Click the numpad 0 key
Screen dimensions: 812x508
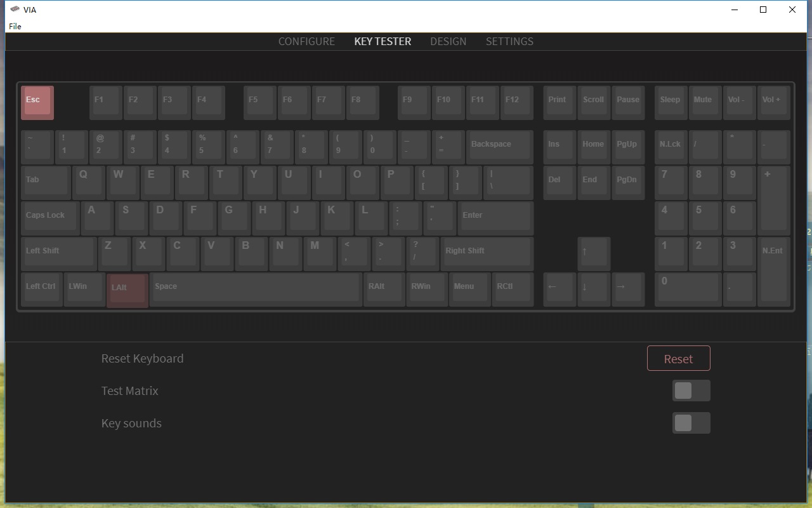(688, 290)
